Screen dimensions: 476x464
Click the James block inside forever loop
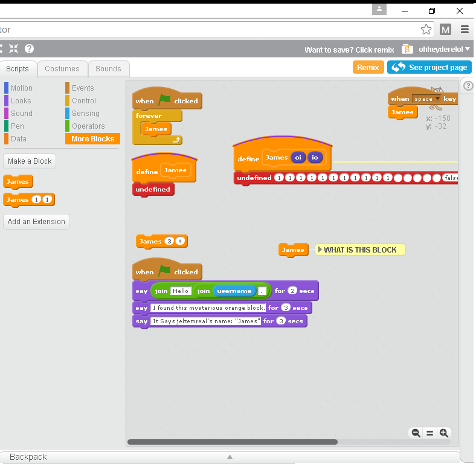[156, 129]
